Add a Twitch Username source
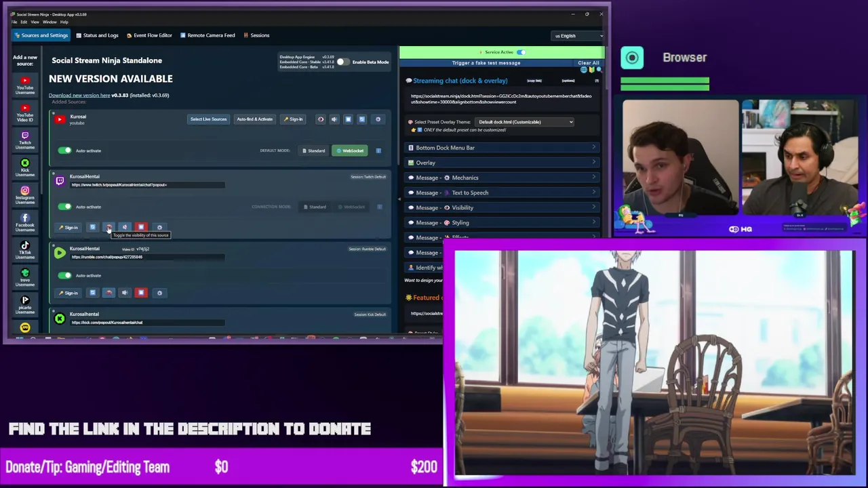Screen dimensions: 868x488 25,140
